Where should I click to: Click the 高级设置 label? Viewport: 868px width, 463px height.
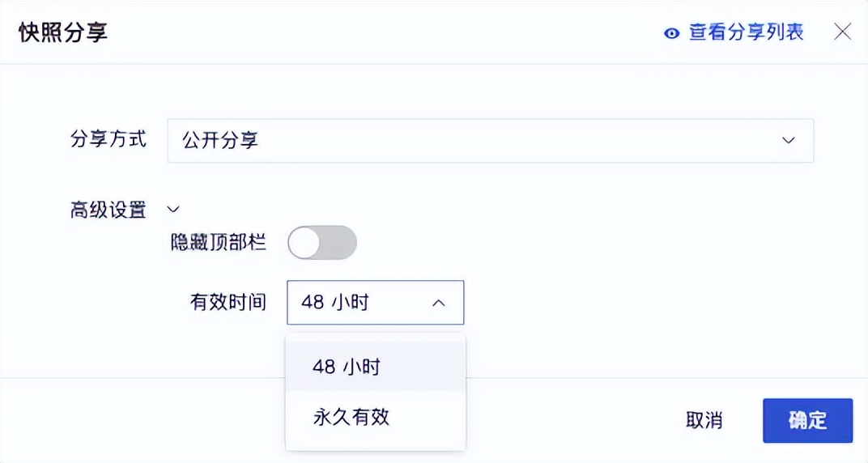pos(108,210)
